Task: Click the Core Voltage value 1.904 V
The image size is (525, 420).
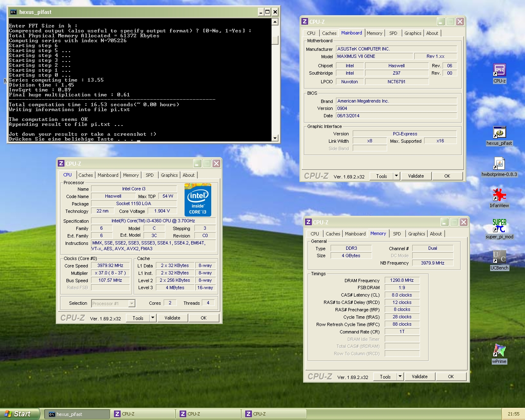Action: [162, 211]
